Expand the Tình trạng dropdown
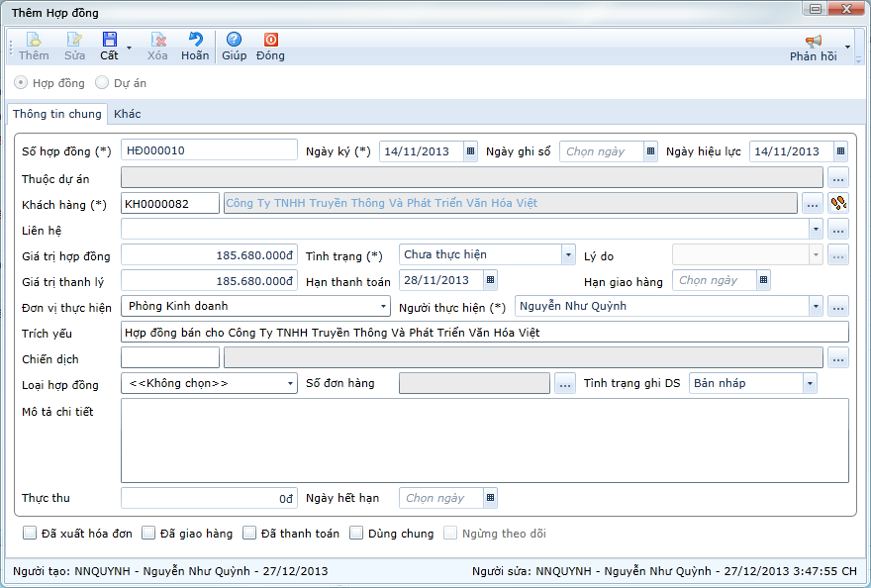This screenshot has width=871, height=588. click(567, 254)
